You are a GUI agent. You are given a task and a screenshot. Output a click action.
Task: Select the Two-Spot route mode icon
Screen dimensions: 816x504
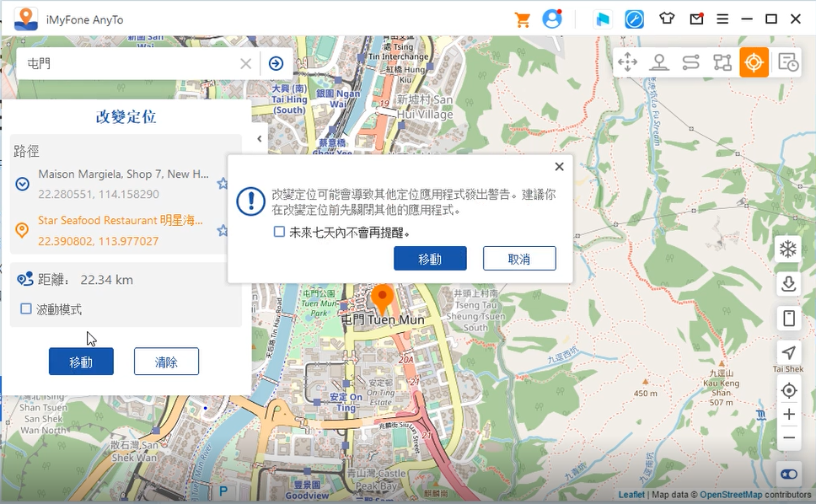tap(690, 62)
